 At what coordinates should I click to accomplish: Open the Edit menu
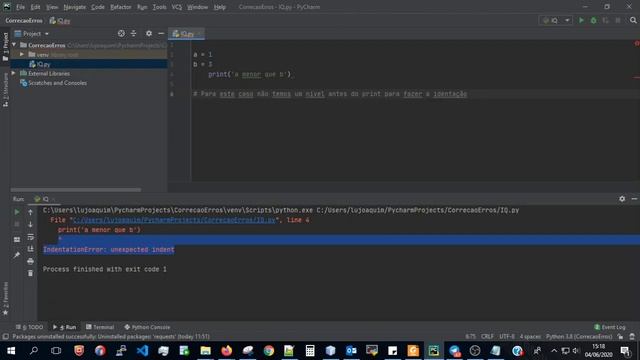tap(36, 7)
